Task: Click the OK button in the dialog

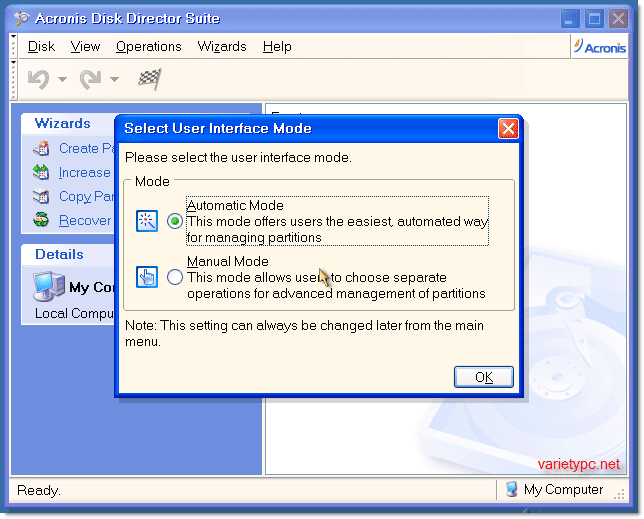Action: 483,377
